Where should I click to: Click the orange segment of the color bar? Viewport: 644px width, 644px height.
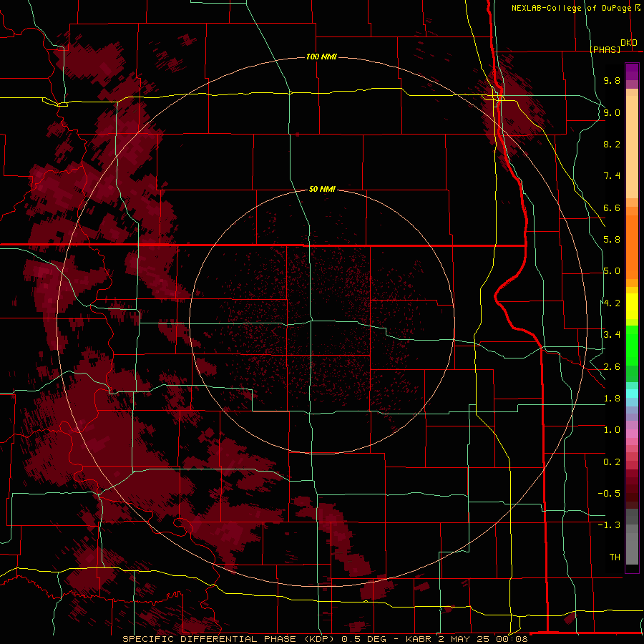(632, 246)
